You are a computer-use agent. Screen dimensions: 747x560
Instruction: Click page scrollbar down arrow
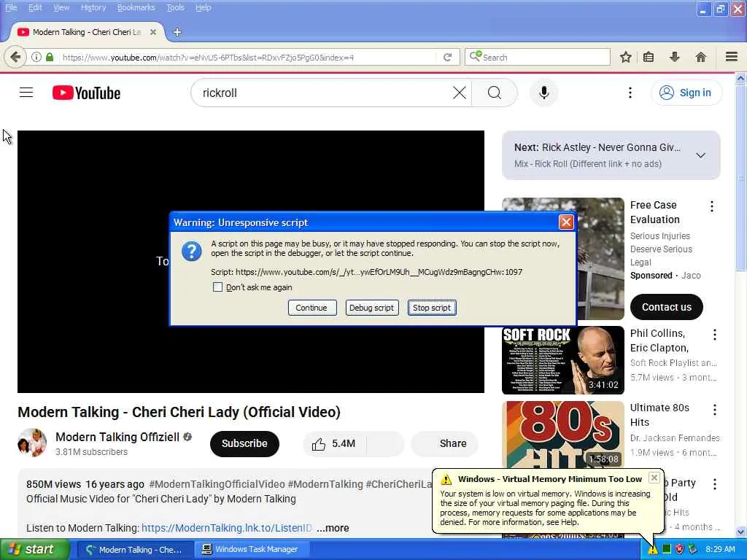click(740, 532)
